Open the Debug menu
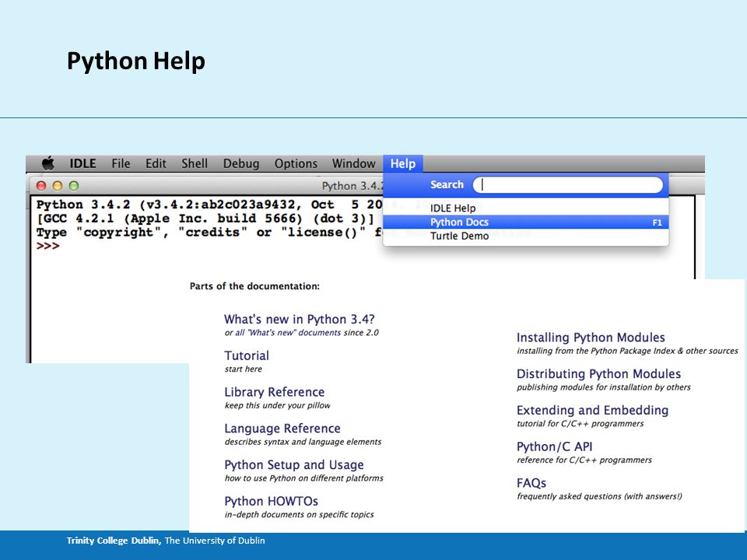This screenshot has width=747, height=560. (241, 164)
